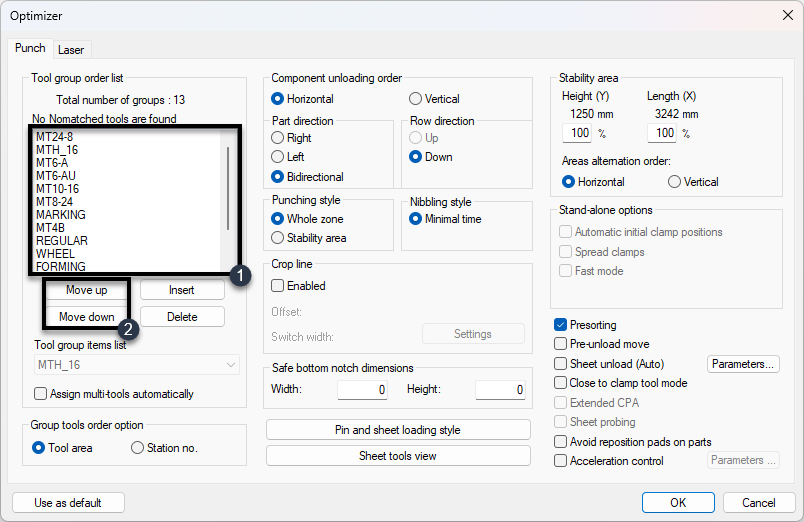Set part direction to Right

(x=291, y=137)
